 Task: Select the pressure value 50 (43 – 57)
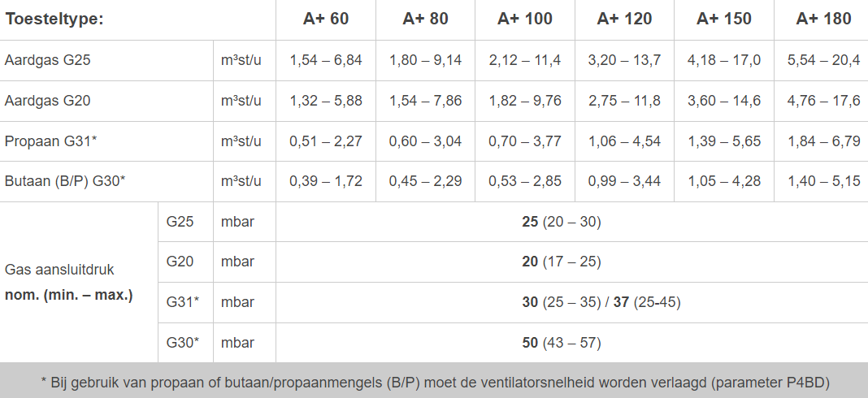pos(561,343)
